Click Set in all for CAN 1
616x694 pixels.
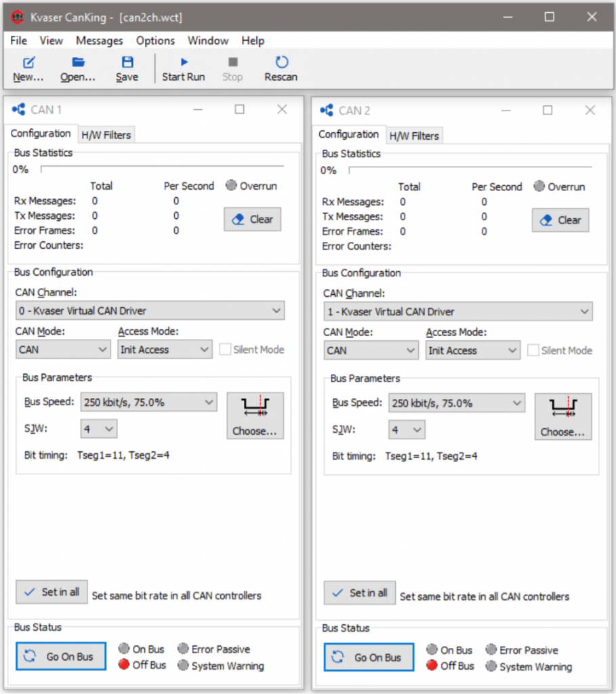coord(52,592)
